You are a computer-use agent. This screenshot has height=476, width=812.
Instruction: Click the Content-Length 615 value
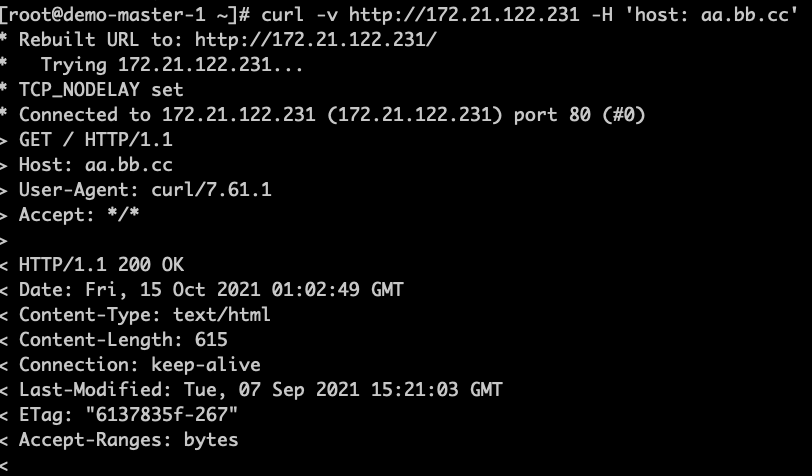pos(211,340)
